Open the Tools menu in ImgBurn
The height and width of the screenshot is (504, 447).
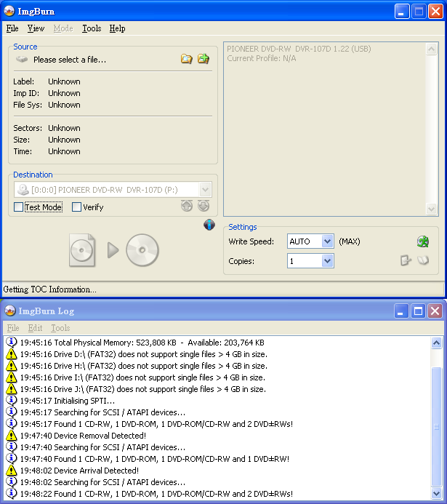pyautogui.click(x=92, y=28)
